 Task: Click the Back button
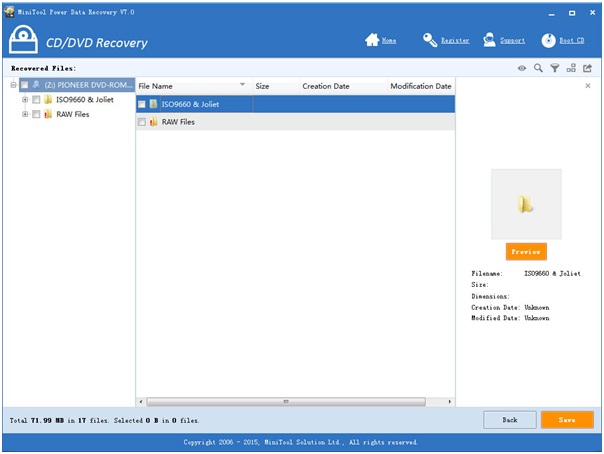click(x=509, y=420)
